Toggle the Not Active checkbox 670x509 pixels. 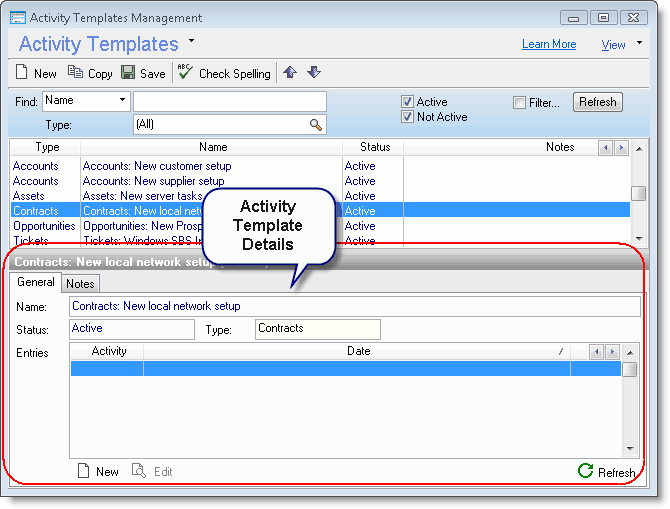tap(407, 117)
